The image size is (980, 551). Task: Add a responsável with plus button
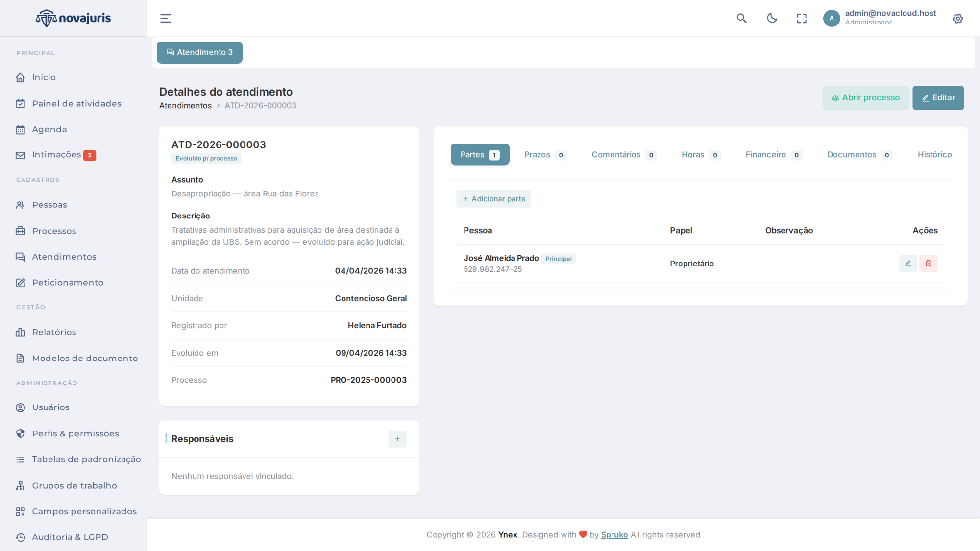pyautogui.click(x=397, y=439)
